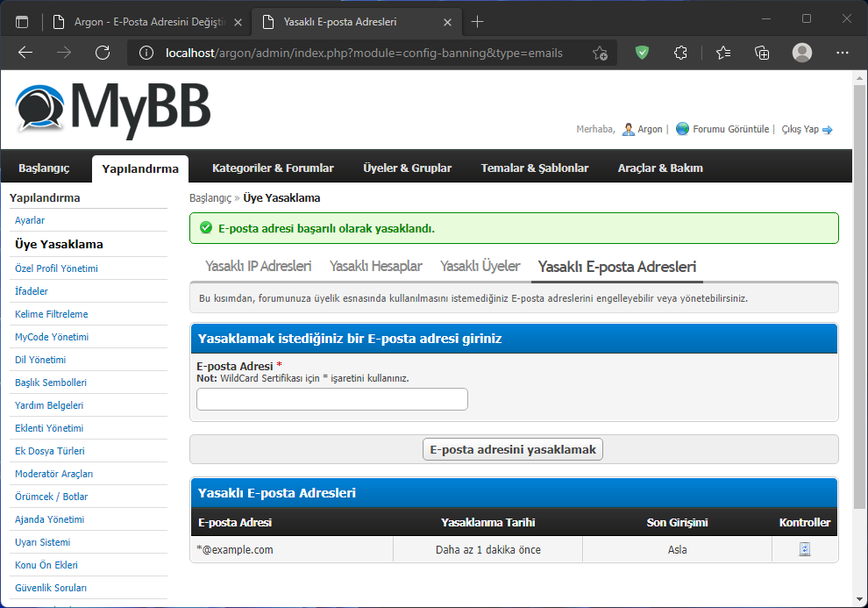This screenshot has width=868, height=608.
Task: Switch to Yasaklı Hesaplar tab
Action: [x=376, y=267]
